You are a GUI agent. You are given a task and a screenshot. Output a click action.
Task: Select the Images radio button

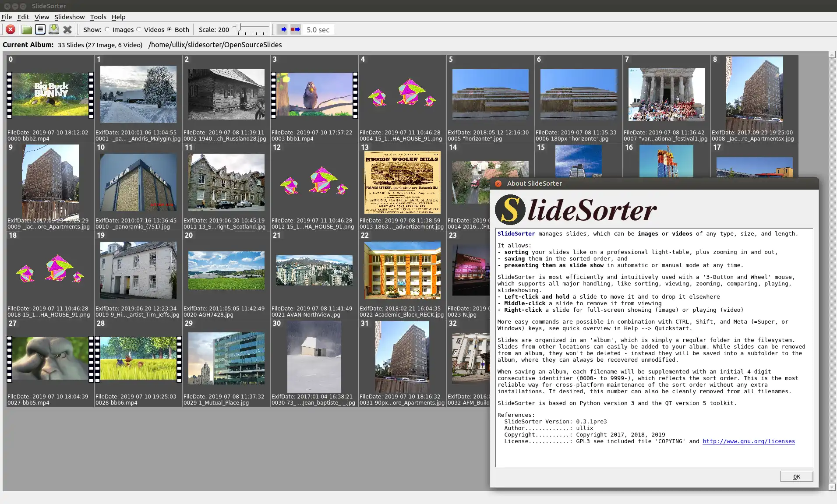click(107, 29)
